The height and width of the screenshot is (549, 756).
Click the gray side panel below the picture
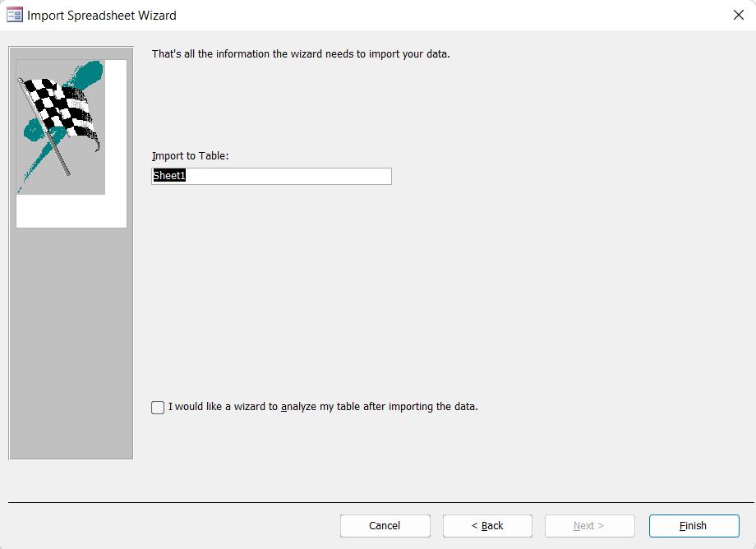coord(71,342)
